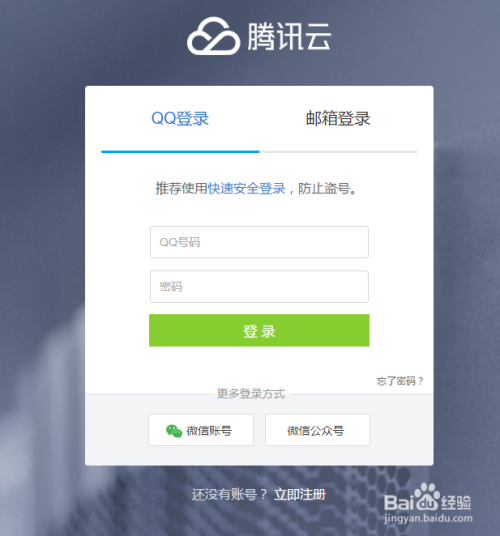Click the gray underline below 邮箱登录
The width and height of the screenshot is (500, 536).
(x=338, y=151)
